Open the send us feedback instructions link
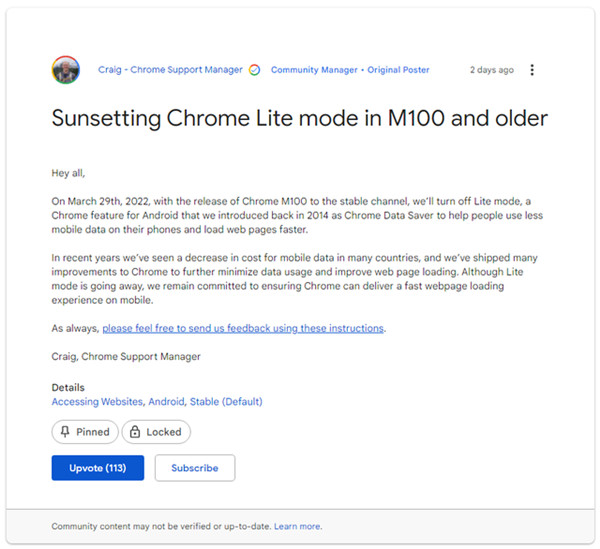Image resolution: width=600 pixels, height=549 pixels. click(x=243, y=328)
